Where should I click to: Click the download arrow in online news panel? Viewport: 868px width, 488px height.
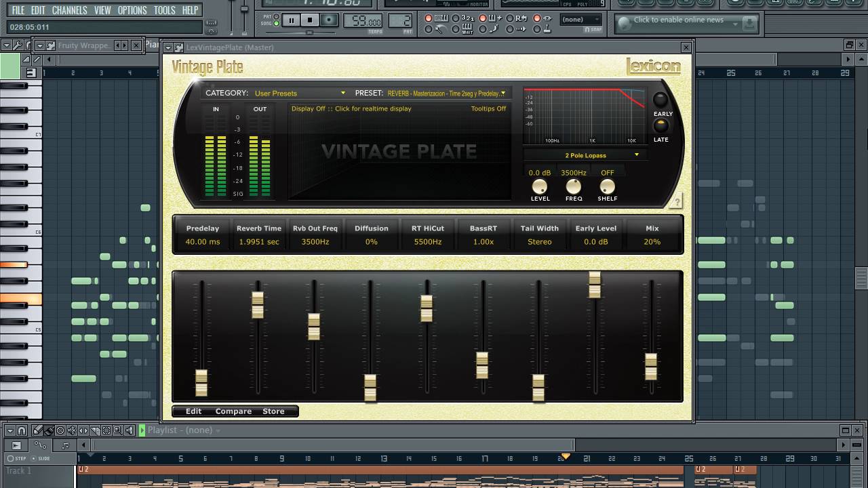pos(749,24)
